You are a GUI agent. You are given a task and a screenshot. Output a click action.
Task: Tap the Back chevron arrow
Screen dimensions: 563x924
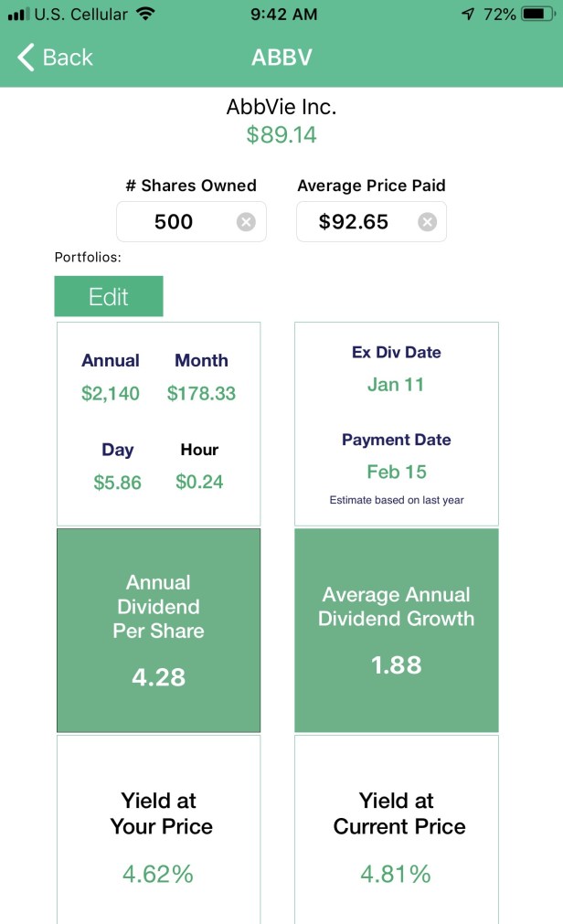point(26,58)
